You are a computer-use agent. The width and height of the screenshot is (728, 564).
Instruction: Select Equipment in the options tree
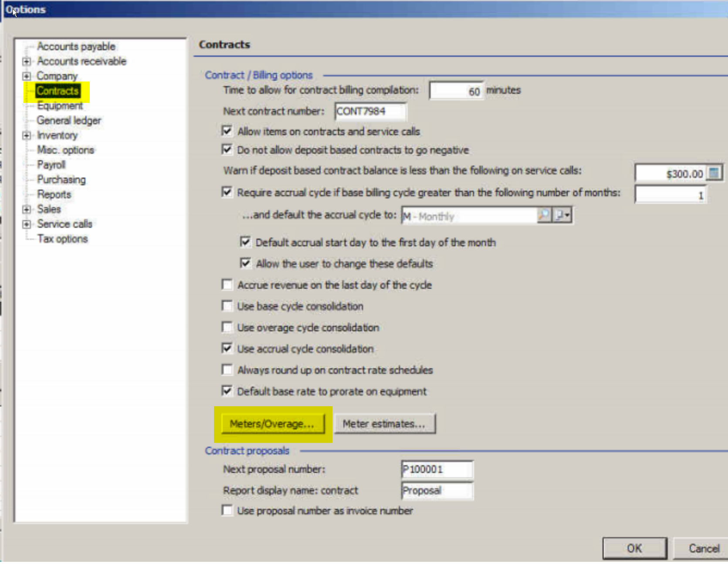[x=60, y=106]
